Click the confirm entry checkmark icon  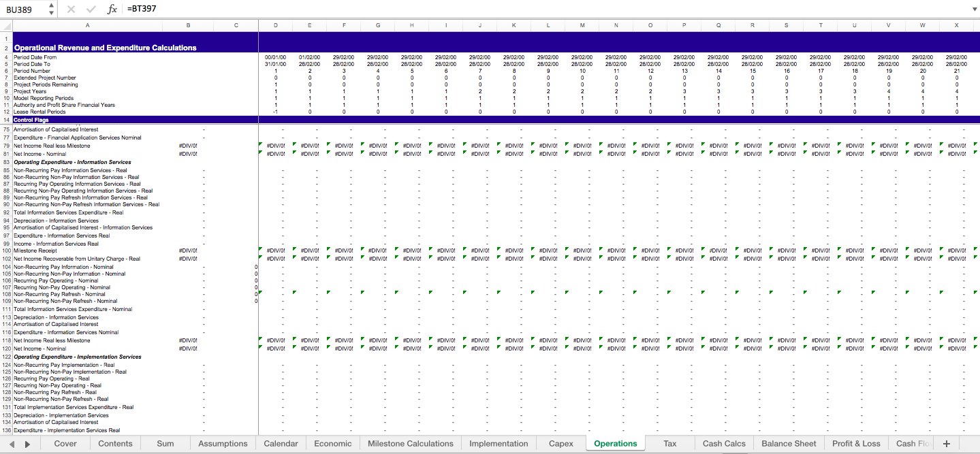91,10
